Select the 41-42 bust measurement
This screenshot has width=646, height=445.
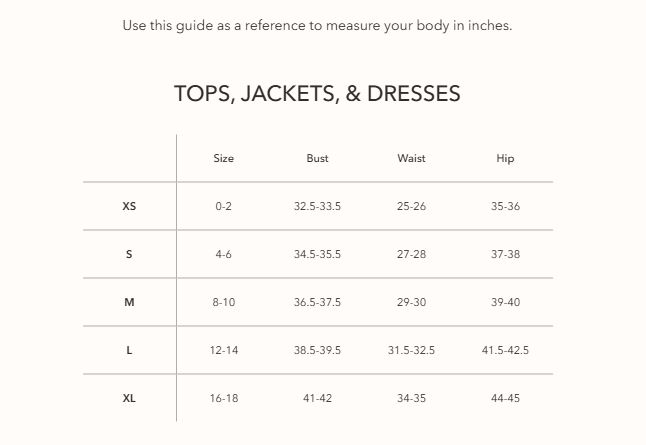tap(317, 398)
